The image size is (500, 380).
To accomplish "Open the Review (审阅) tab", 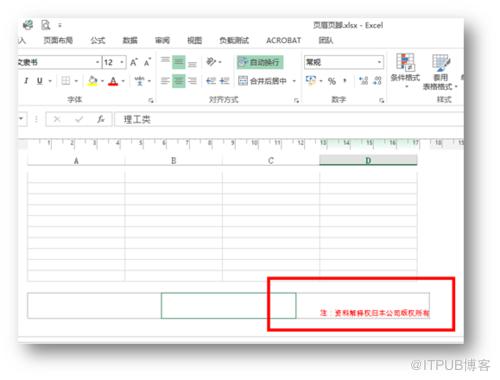I will [162, 40].
